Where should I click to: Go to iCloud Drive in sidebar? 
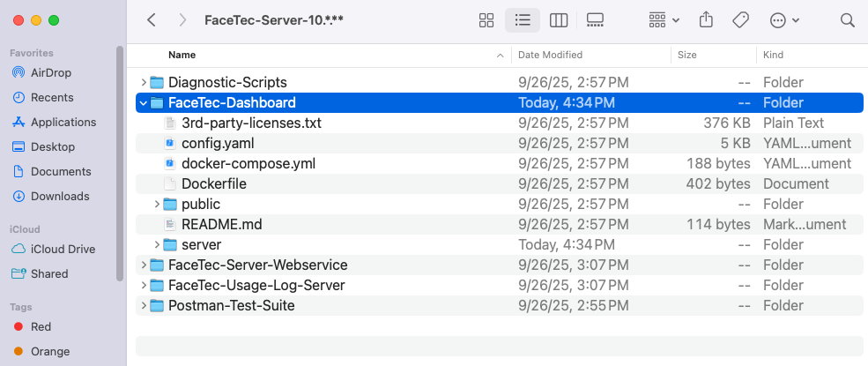(62, 249)
